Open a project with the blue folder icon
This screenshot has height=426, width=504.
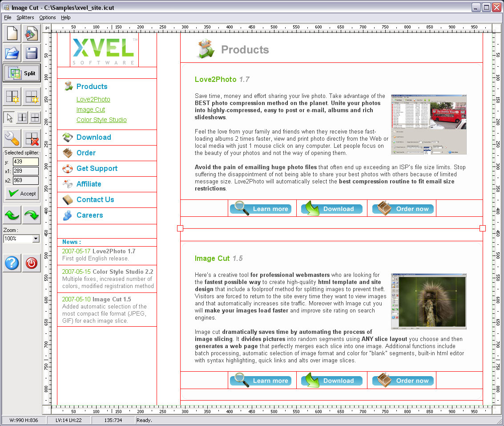pos(12,53)
